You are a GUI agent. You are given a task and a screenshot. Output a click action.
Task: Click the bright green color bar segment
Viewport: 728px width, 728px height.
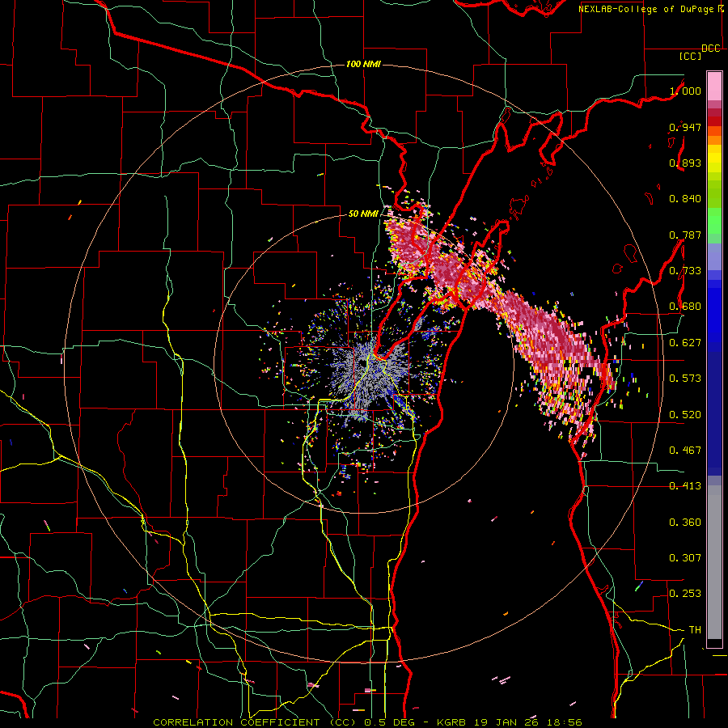pos(714,221)
